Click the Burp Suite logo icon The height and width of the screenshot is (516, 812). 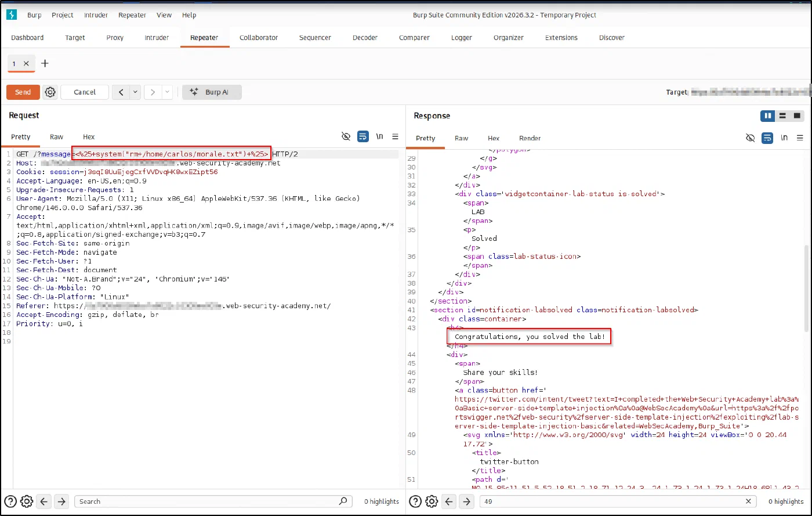(12, 15)
